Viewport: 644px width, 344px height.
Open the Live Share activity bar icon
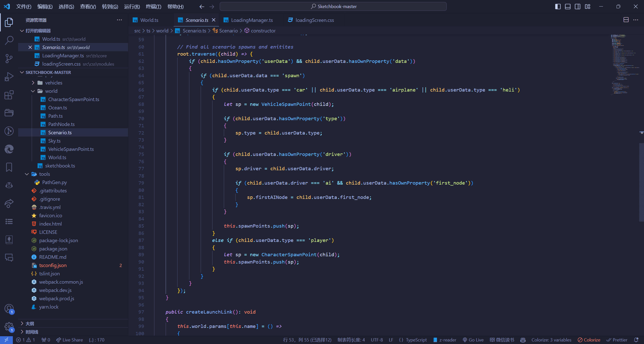(x=9, y=203)
